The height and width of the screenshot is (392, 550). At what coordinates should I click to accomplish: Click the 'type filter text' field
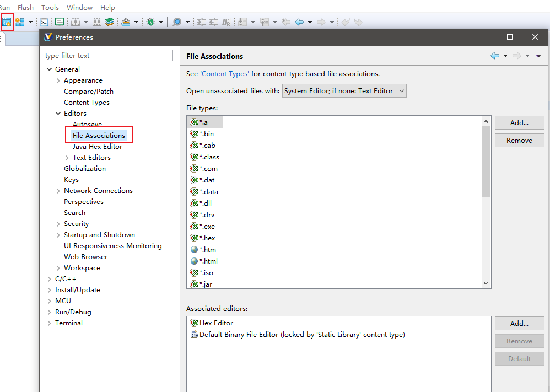click(109, 56)
